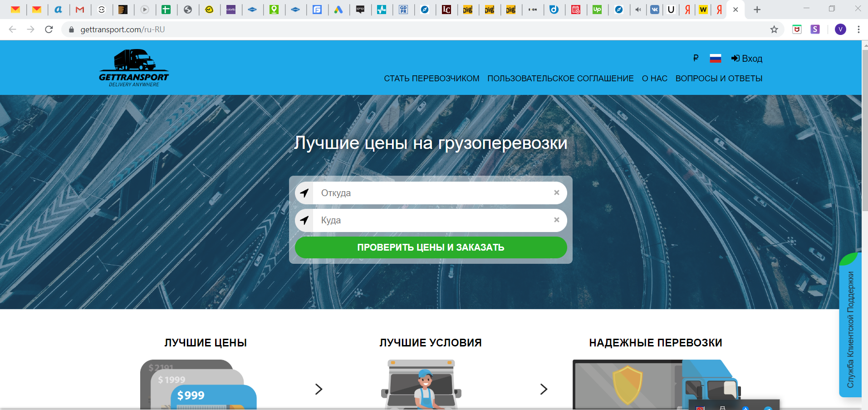Click chevron after ЛУЧШИЕ ЦЕНЫ card
868x410 pixels.
click(x=319, y=389)
